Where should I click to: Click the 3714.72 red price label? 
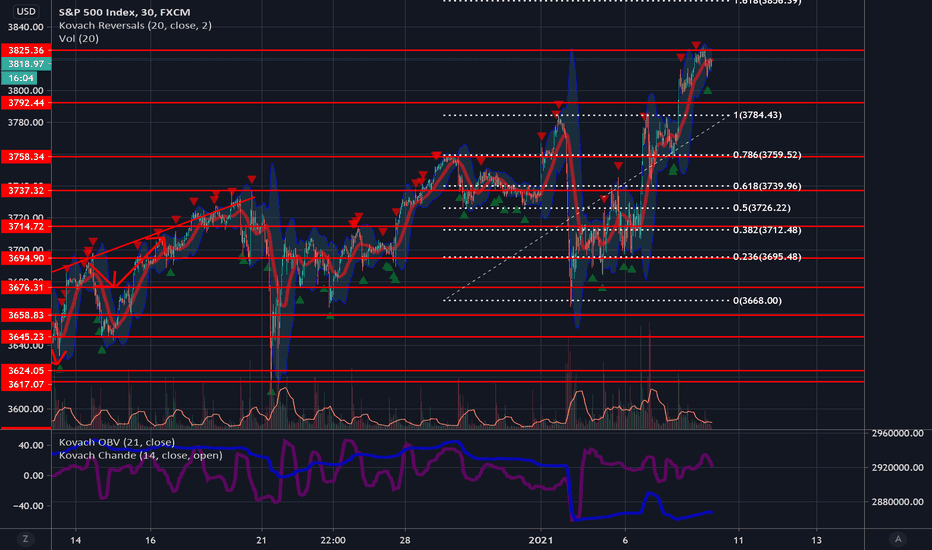(x=26, y=227)
